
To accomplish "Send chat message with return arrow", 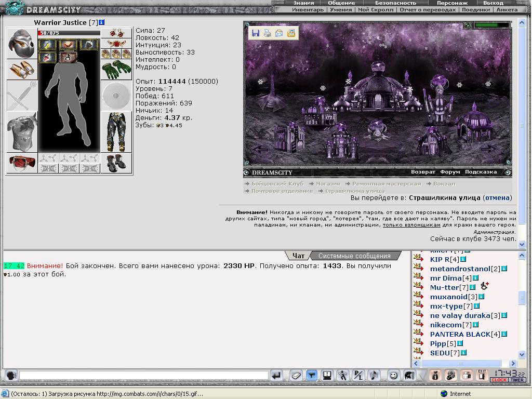I will [276, 375].
